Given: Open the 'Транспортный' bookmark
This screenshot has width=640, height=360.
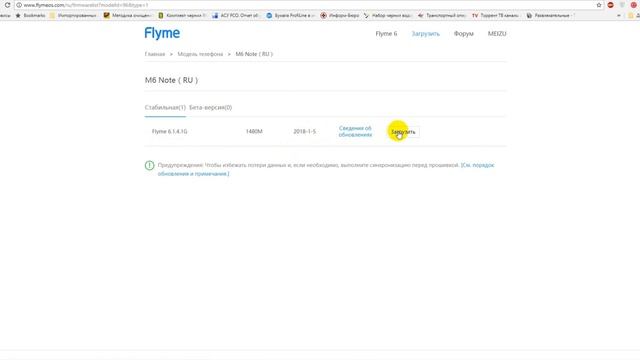Looking at the screenshot, I should point(442,15).
